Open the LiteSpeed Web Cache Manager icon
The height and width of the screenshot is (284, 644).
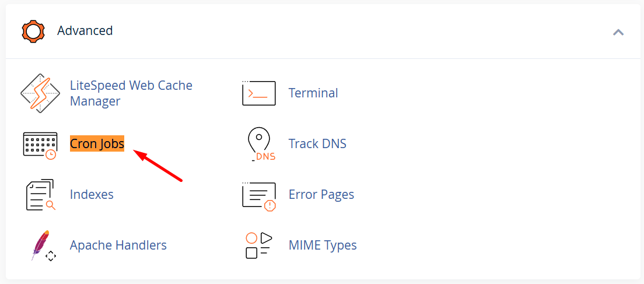click(40, 93)
